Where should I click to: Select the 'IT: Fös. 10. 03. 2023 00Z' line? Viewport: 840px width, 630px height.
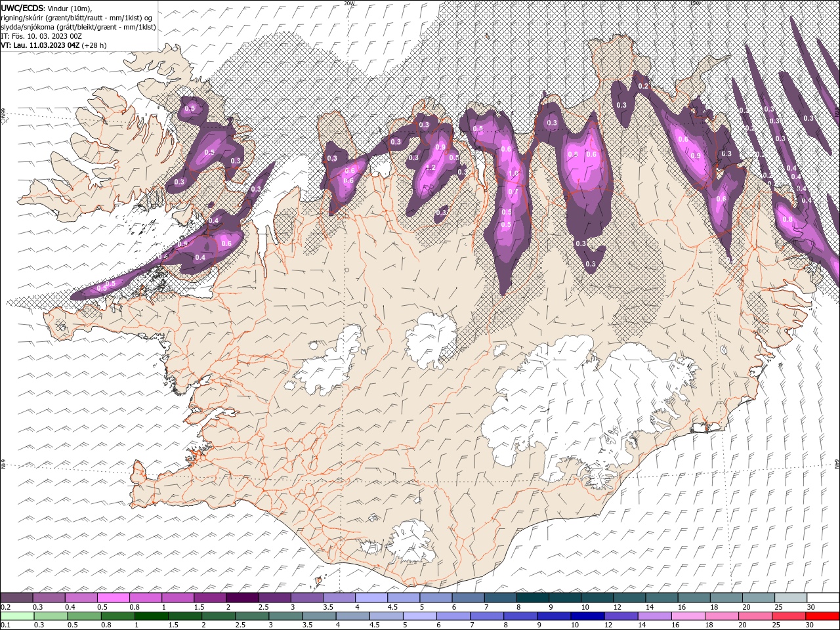coord(40,36)
